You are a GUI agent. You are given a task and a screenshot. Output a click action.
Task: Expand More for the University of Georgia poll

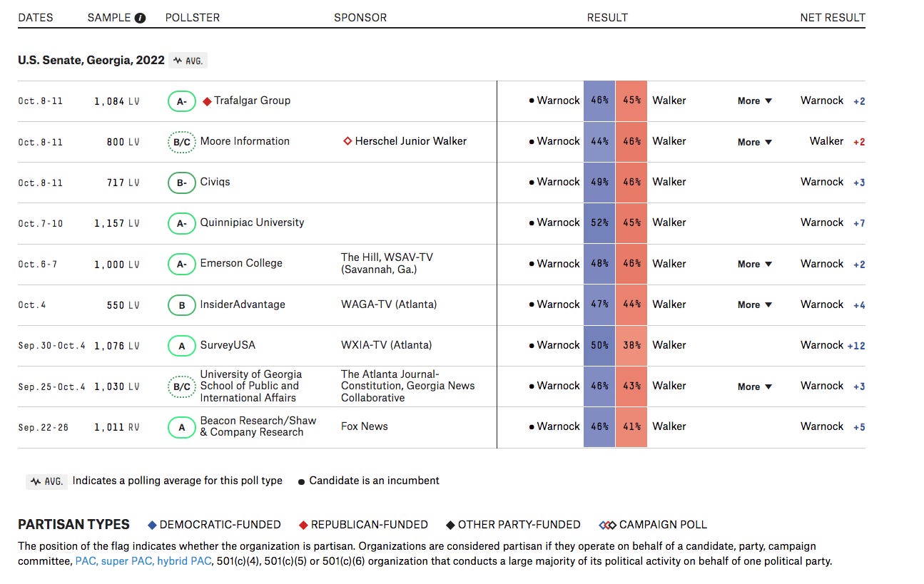tap(755, 386)
